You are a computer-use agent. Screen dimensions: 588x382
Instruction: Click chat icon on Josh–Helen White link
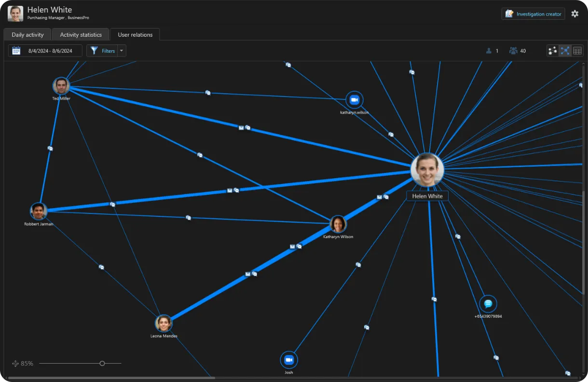(358, 264)
